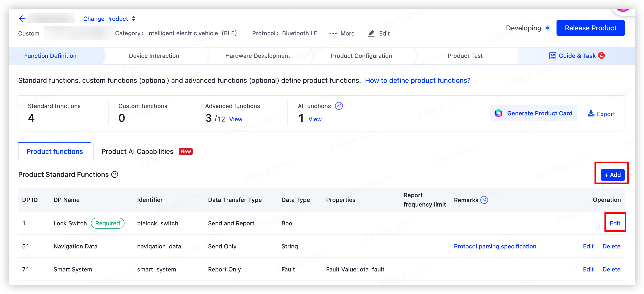Click the blelock_switch identifier cell
Screen dimensions: 644x294
click(158, 223)
